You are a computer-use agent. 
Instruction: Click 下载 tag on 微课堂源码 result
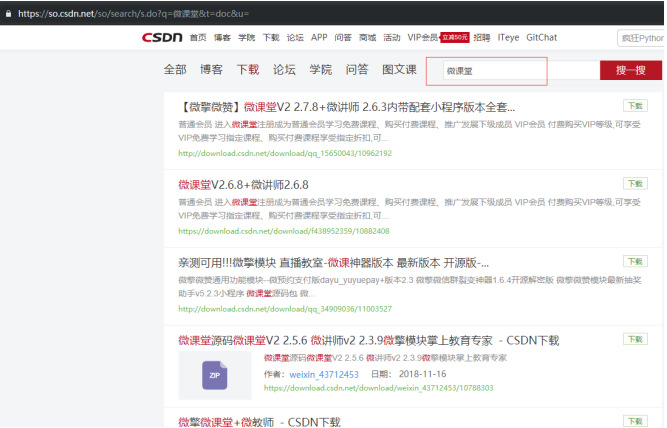pyautogui.click(x=635, y=339)
